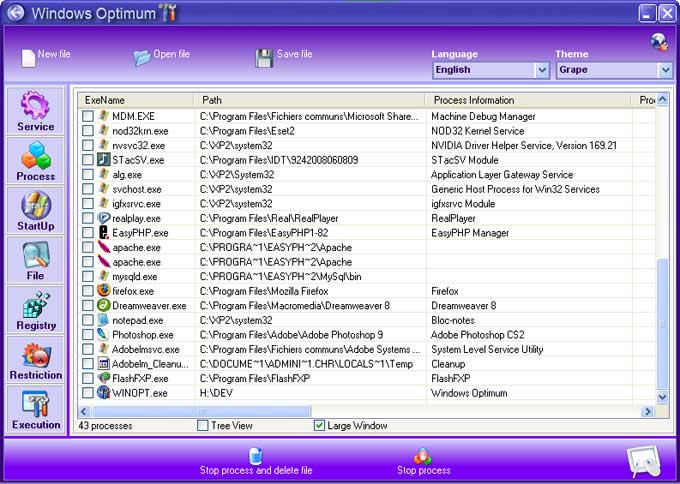Image resolution: width=680 pixels, height=484 pixels.
Task: Click the FlashFXP.exe icon in the list
Action: [104, 378]
